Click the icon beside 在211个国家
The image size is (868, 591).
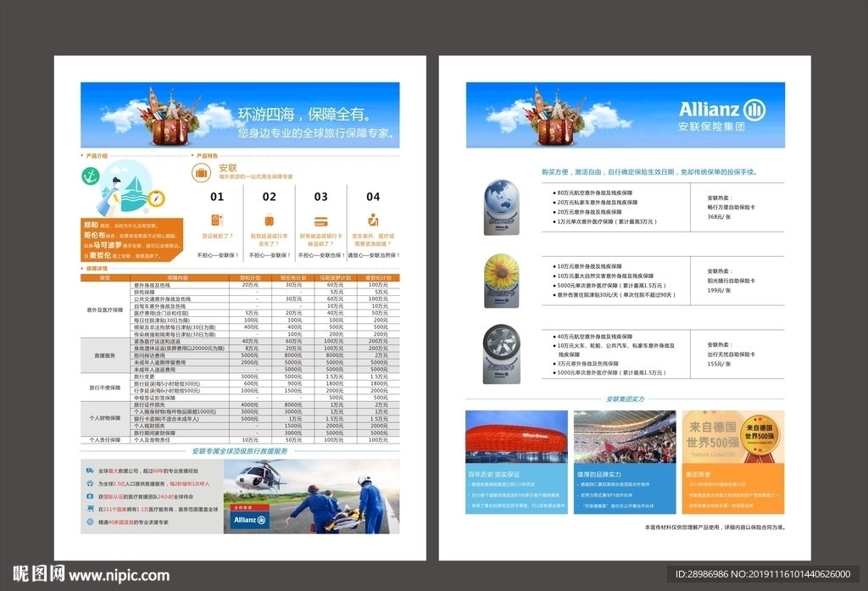(90, 509)
